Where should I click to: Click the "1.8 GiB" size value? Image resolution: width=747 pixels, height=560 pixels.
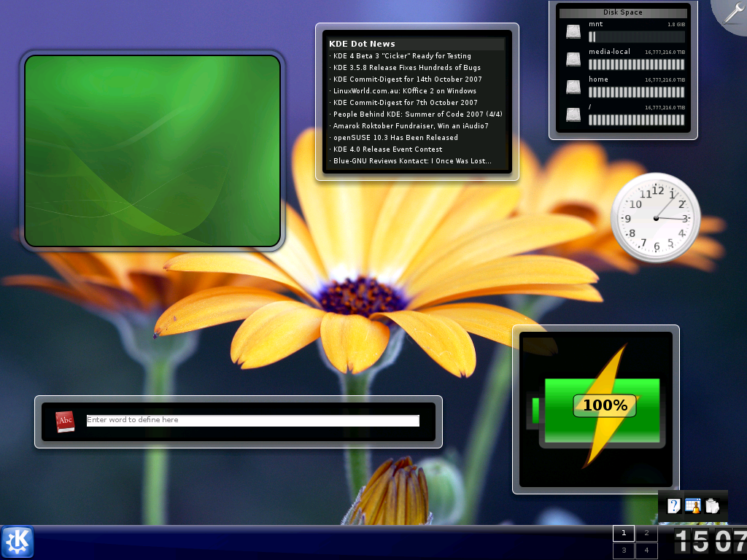click(x=676, y=24)
